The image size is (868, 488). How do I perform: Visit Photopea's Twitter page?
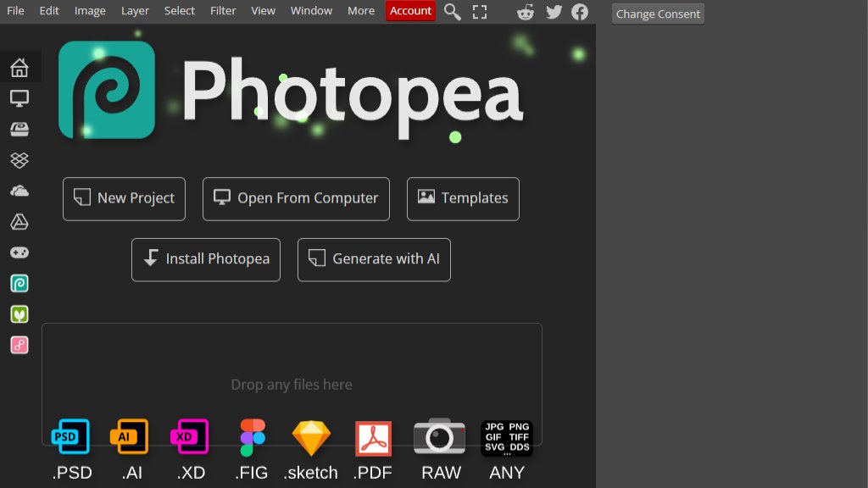pos(554,11)
